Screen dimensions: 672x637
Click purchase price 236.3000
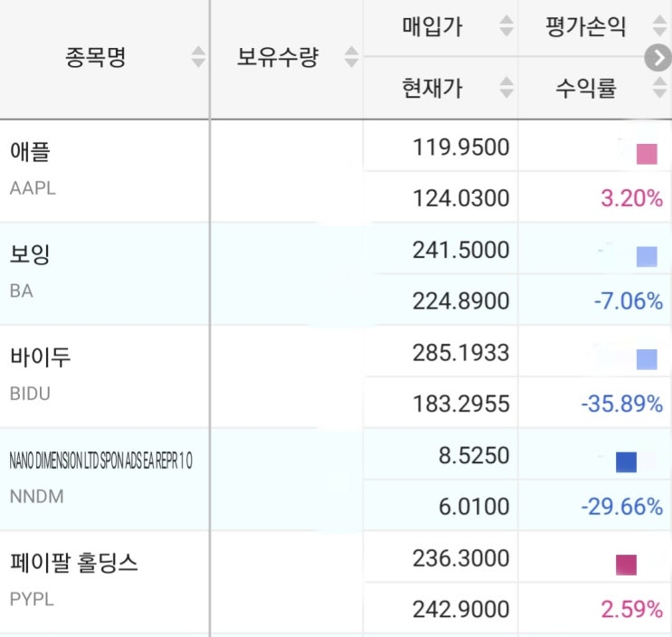point(460,558)
